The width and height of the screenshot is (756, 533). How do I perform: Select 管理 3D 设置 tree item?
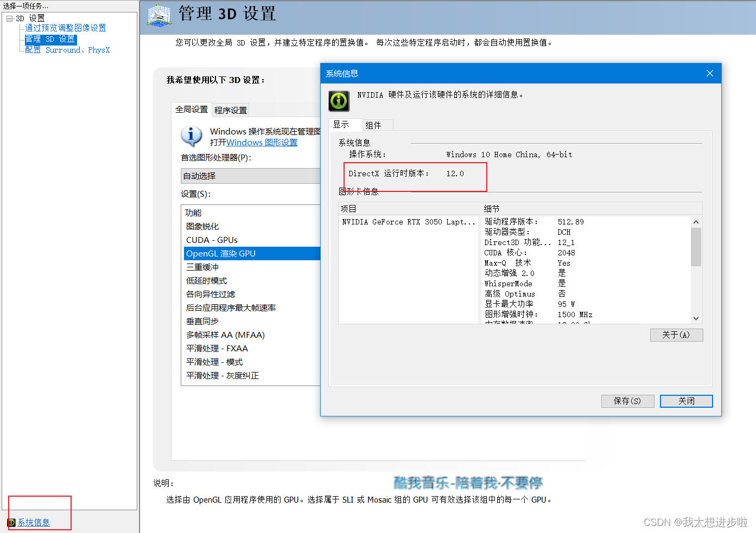pos(50,40)
